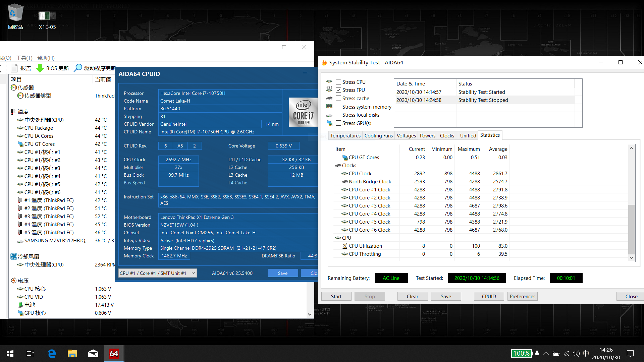Click the Stress GPU(s) monitor icon
Screen dimensions: 644x362
(x=329, y=123)
